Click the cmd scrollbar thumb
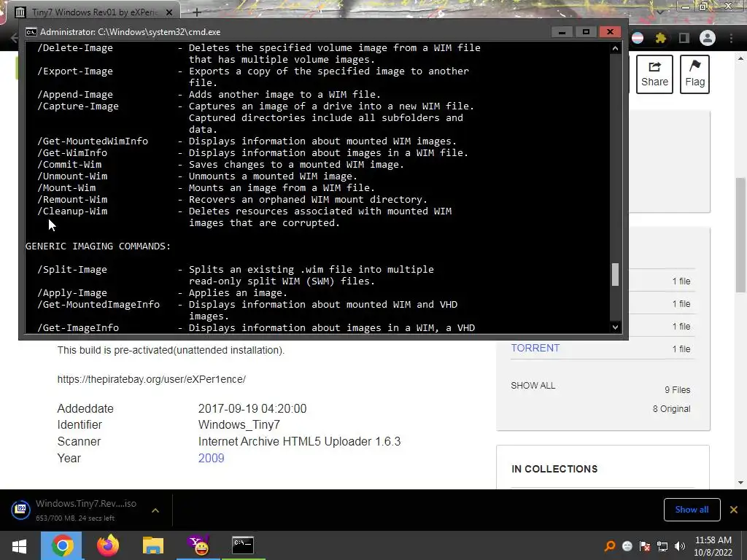The width and height of the screenshot is (747, 560). (615, 275)
